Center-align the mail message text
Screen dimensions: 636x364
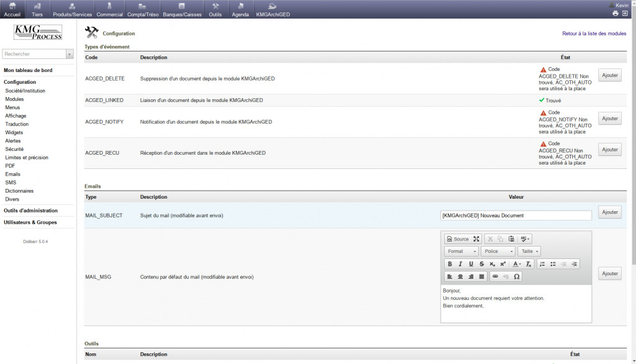[460, 276]
